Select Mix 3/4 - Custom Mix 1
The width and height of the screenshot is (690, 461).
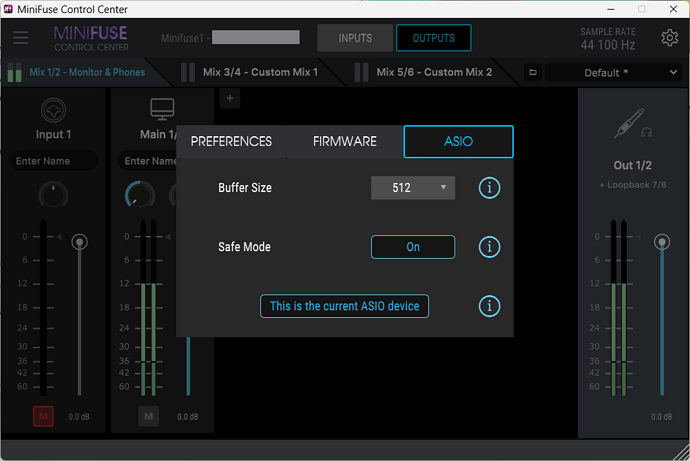tap(260, 72)
